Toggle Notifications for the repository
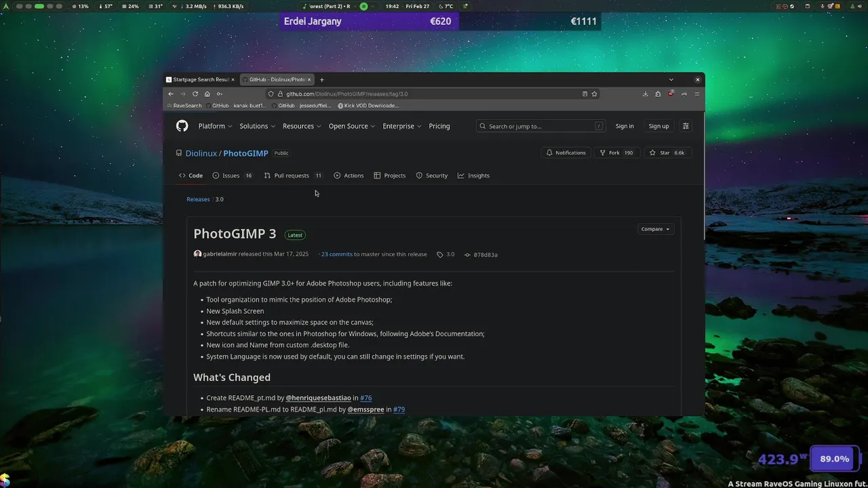 (x=566, y=153)
